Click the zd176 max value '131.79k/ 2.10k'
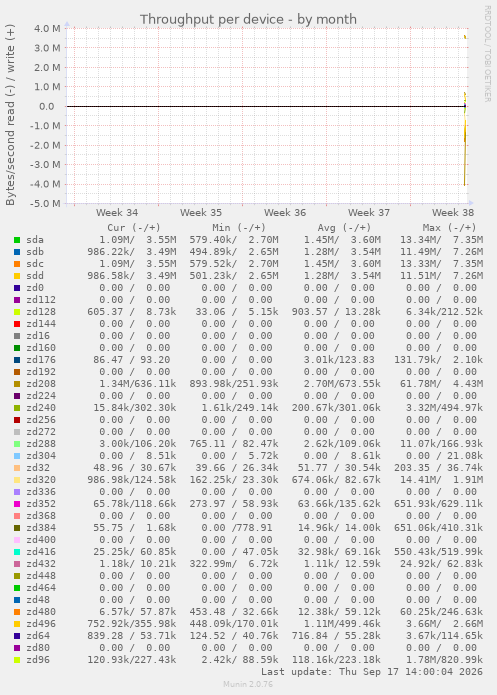497x695 pixels. (438, 359)
